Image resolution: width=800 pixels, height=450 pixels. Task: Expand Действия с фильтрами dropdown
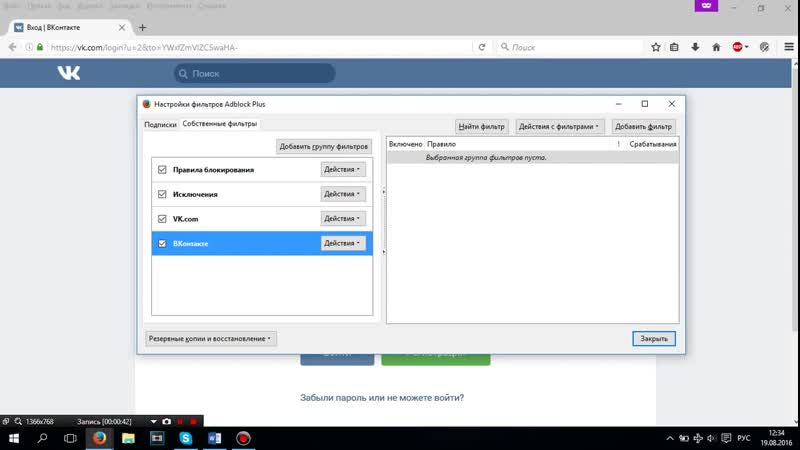coord(560,127)
